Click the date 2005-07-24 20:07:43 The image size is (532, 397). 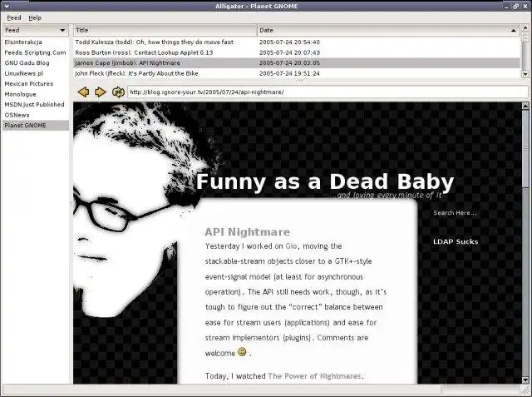[289, 52]
